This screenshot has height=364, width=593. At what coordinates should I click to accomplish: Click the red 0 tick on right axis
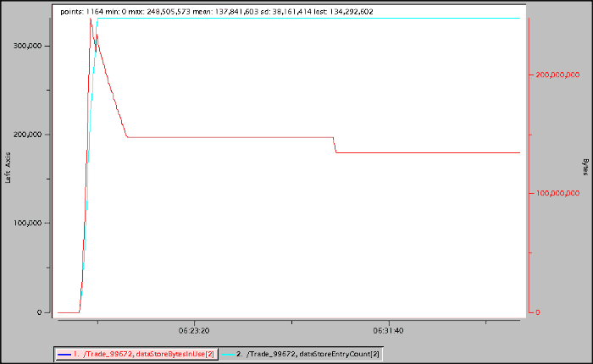click(x=537, y=312)
